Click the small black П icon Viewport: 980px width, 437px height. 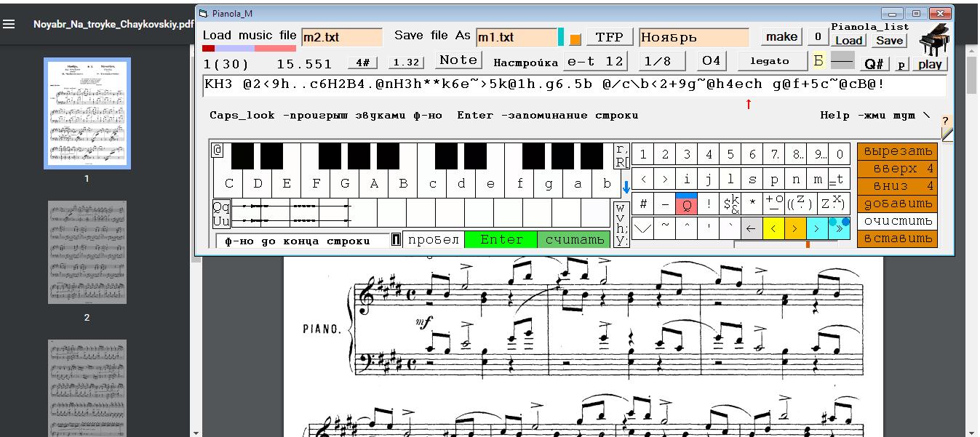point(396,240)
